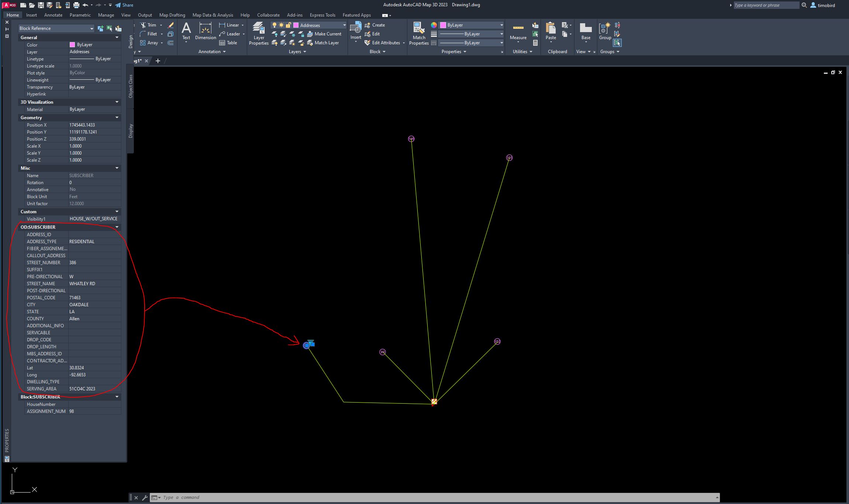This screenshot has width=849, height=504.
Task: Select the Dimension tool
Action: [205, 31]
